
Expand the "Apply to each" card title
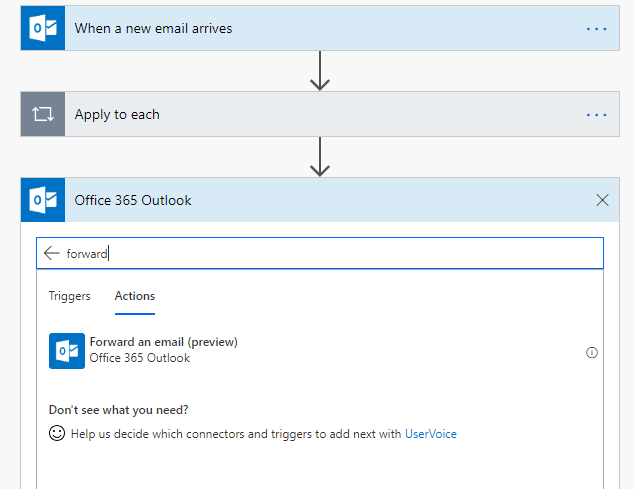pos(117,115)
